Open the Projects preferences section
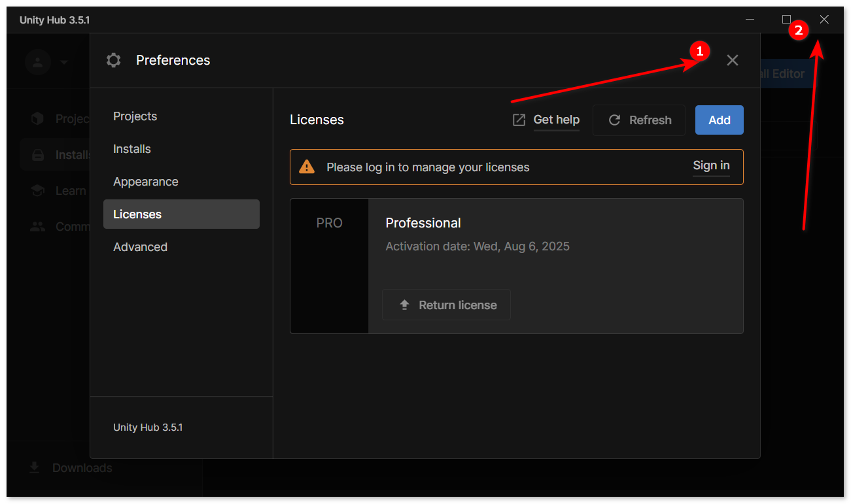Viewport: 851px width, 504px height. click(181, 116)
